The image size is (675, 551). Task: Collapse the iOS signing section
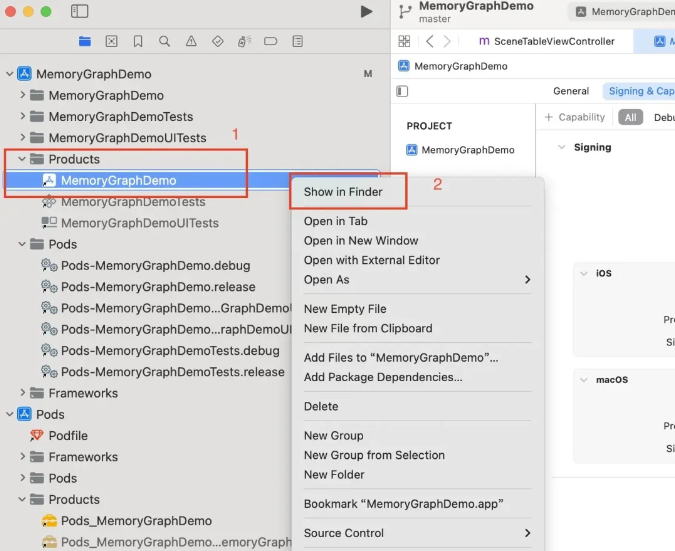coord(584,273)
